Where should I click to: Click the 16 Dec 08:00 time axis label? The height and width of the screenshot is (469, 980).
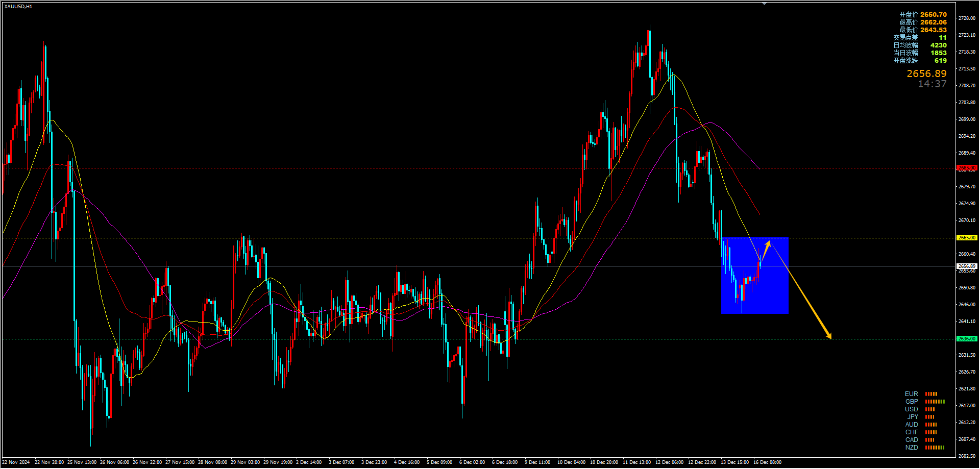pos(767,462)
